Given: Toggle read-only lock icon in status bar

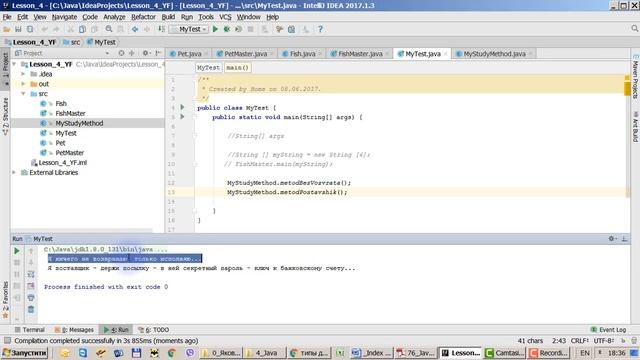Looking at the screenshot, I should pyautogui.click(x=623, y=341).
